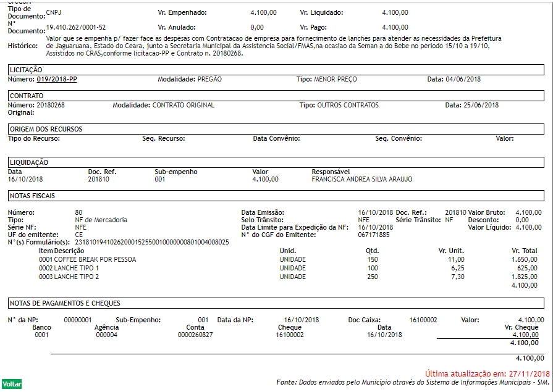This screenshot has height=392, width=553.
Task: Click Doc. Ref. value 201810 under Liquidação
Action: click(98, 179)
